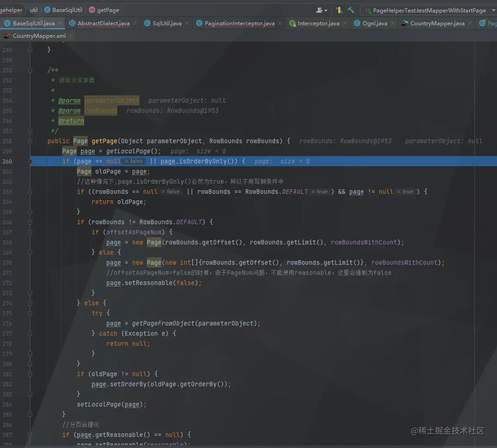Close the AbstractDialect.java tab

pos(135,23)
